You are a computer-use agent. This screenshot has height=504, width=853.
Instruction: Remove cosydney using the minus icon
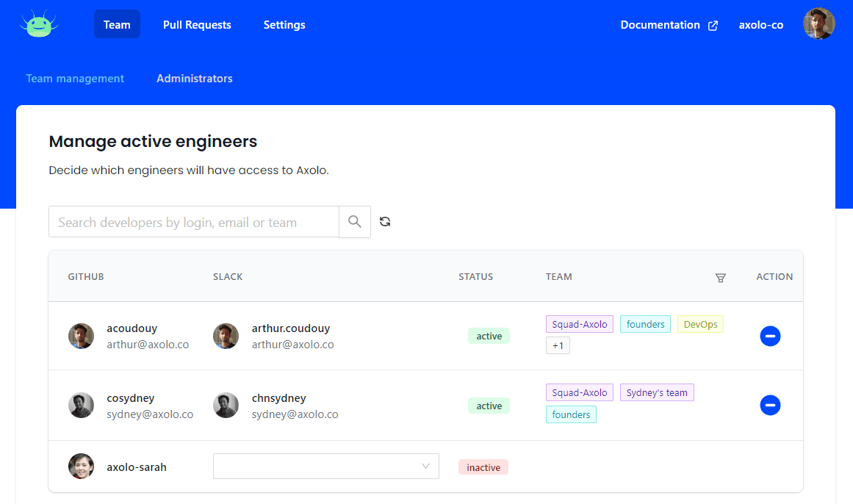[x=770, y=406]
